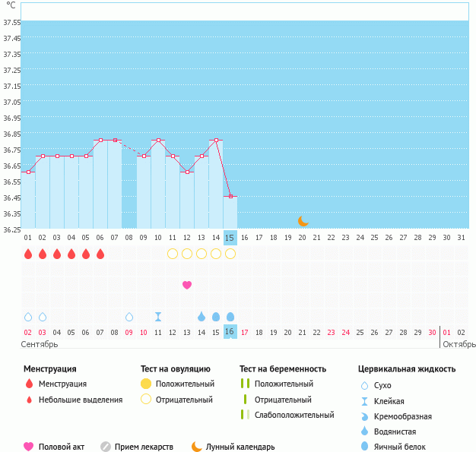Click the Прием лекарств pill legend icon
Viewport: 476px width, 452px height.
click(106, 447)
